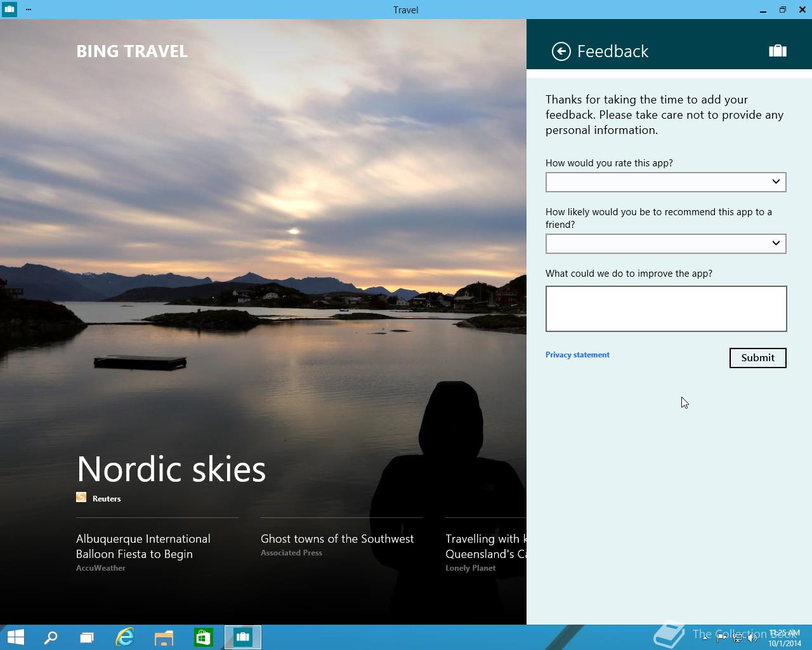This screenshot has width=812, height=650.
Task: Launch Internet Explorer from the taskbar
Action: pos(125,637)
